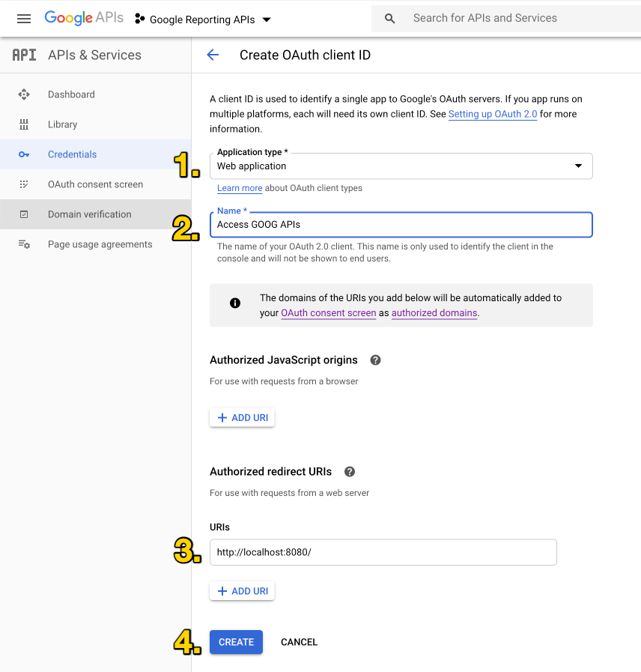Viewport: 641px width, 672px height.
Task: Go back with the blue arrow
Action: click(x=213, y=55)
